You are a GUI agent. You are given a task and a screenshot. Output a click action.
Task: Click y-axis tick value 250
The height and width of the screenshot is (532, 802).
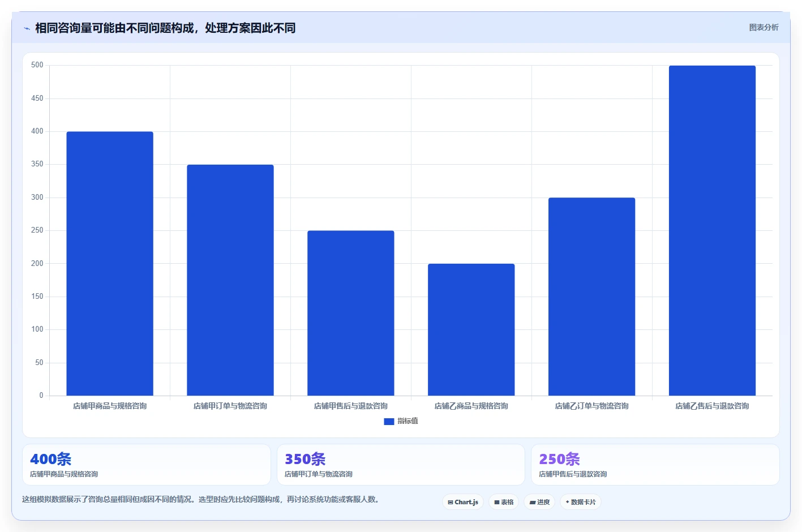(x=37, y=230)
